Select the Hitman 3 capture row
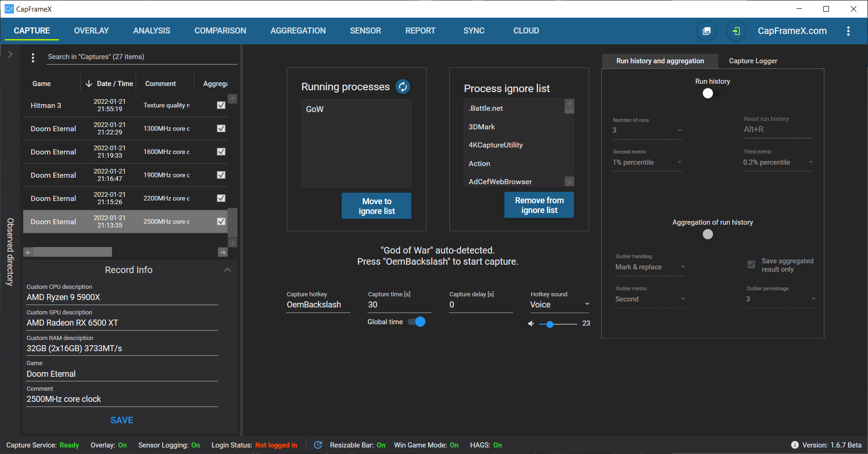 tap(125, 106)
